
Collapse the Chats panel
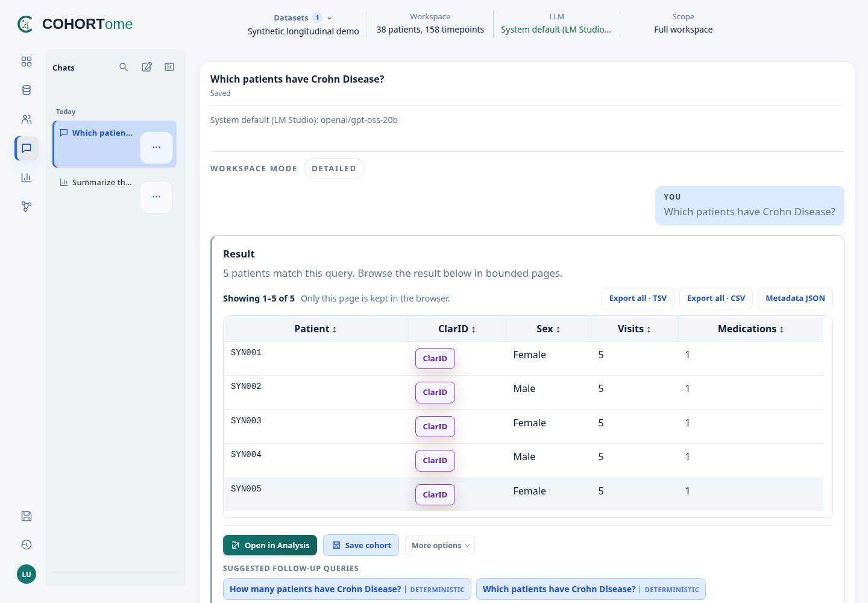169,67
